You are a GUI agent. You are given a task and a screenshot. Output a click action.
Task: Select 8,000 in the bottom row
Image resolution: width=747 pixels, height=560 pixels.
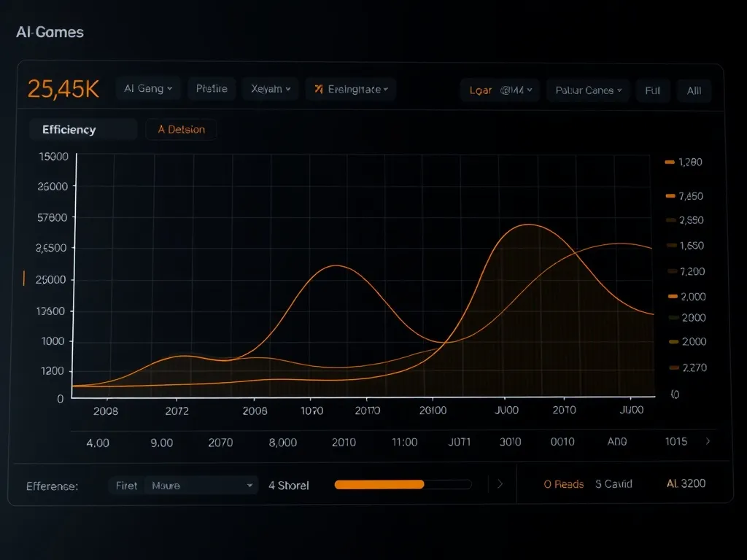[283, 443]
